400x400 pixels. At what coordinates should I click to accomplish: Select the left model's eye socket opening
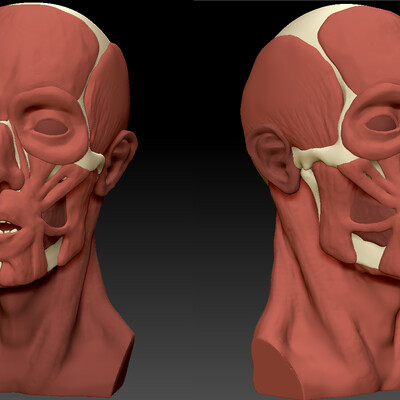51,127
